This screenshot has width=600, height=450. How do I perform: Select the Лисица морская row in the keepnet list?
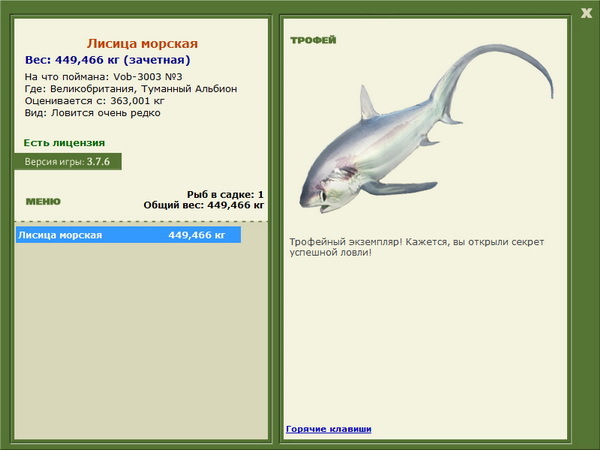coord(128,235)
